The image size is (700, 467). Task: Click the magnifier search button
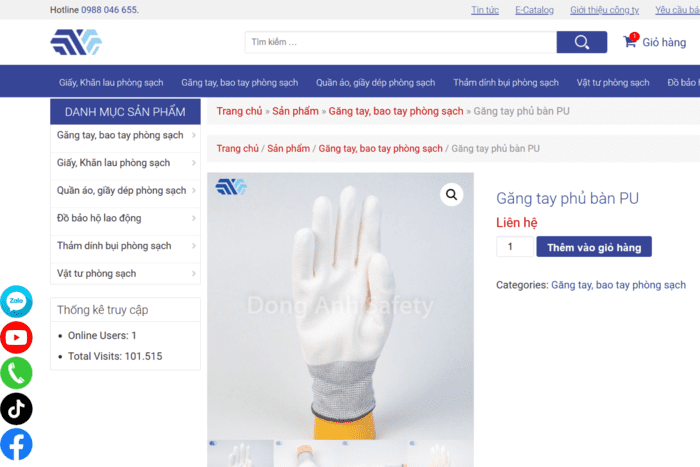(x=582, y=42)
